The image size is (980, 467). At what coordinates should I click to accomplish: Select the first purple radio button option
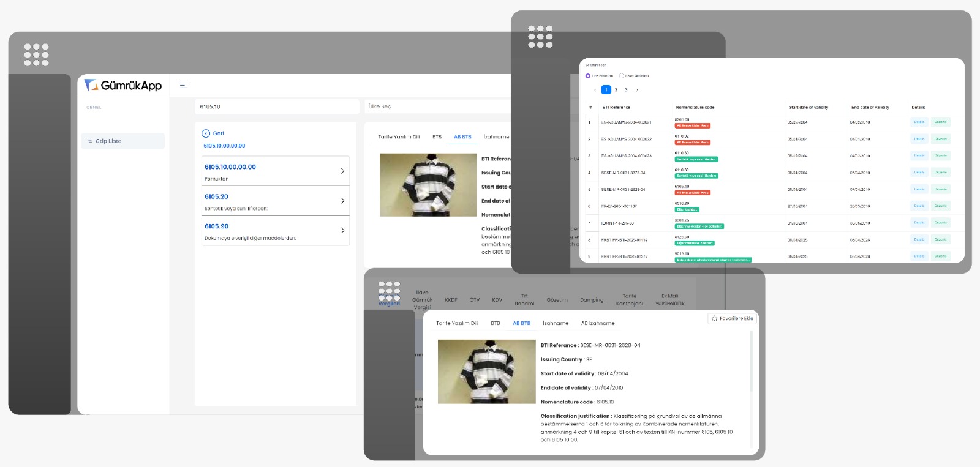coord(588,76)
